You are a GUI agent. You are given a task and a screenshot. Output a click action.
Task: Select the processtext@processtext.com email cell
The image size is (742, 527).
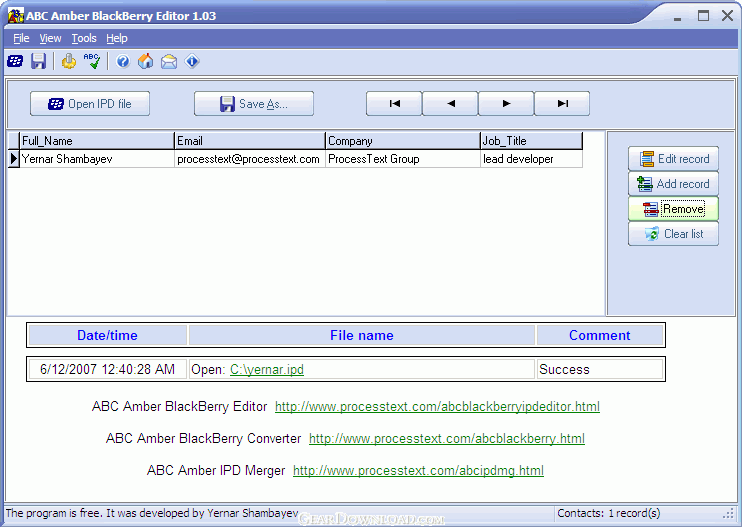coord(250,159)
